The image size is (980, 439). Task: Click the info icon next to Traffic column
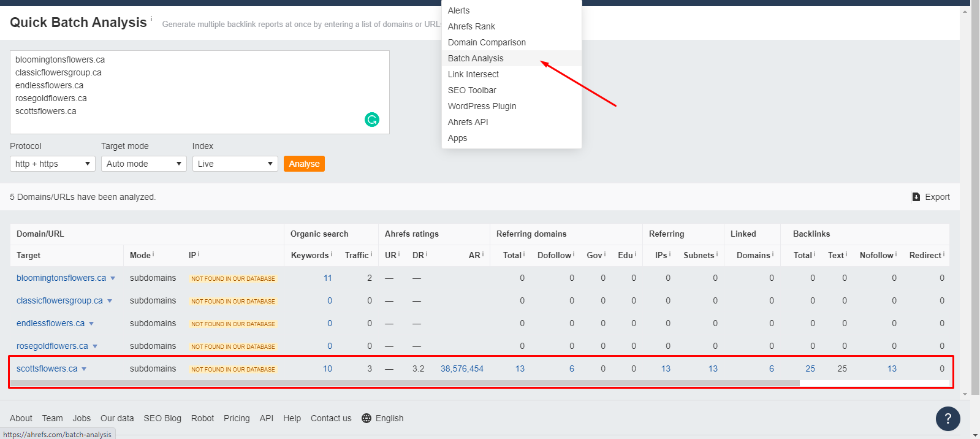pyautogui.click(x=371, y=254)
